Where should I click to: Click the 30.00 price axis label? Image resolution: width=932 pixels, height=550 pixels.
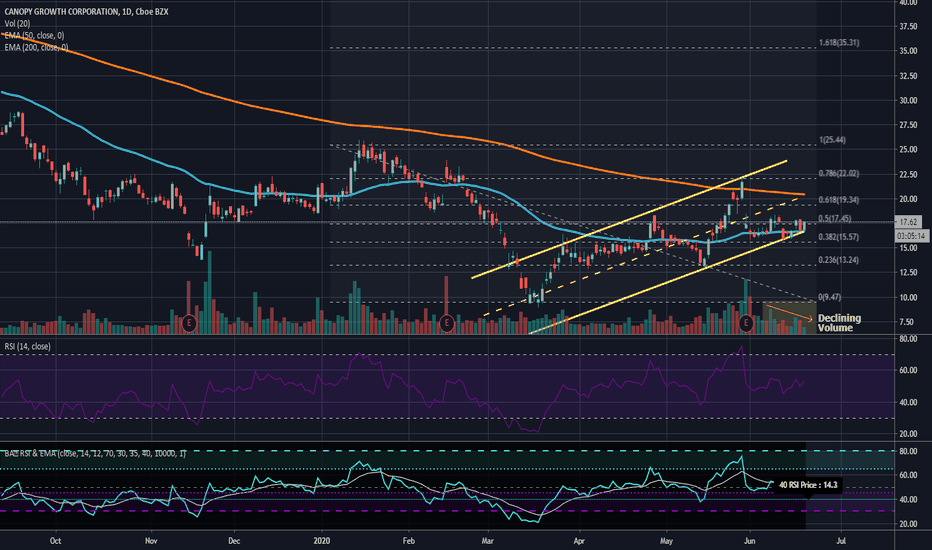(x=908, y=100)
